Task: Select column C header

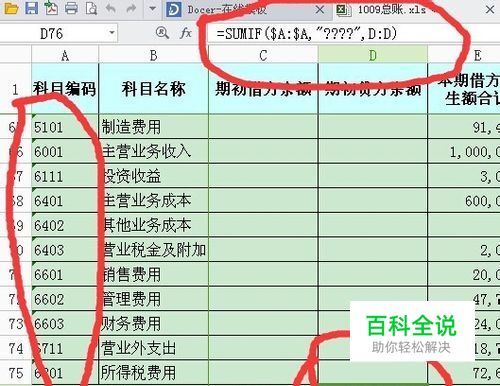Action: click(263, 55)
